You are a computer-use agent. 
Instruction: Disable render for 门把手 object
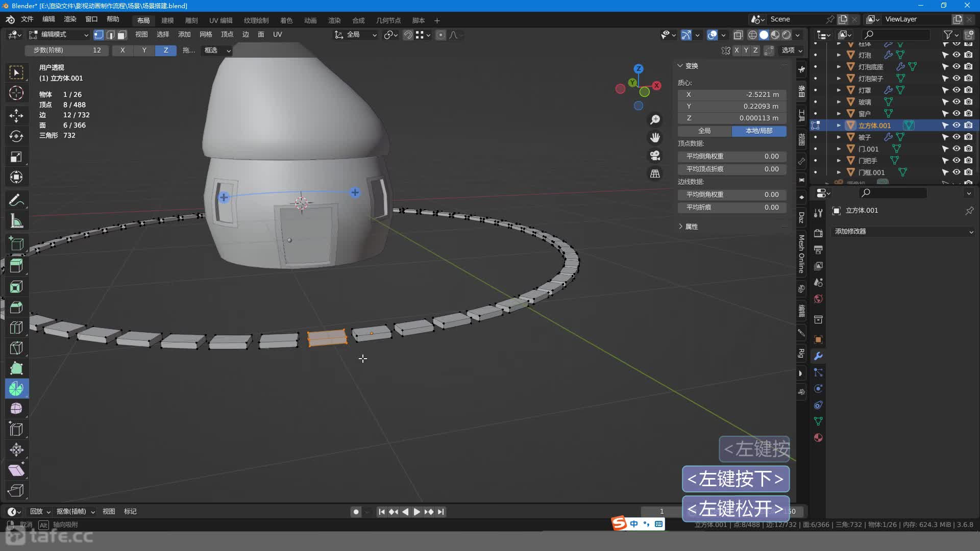[x=968, y=160]
